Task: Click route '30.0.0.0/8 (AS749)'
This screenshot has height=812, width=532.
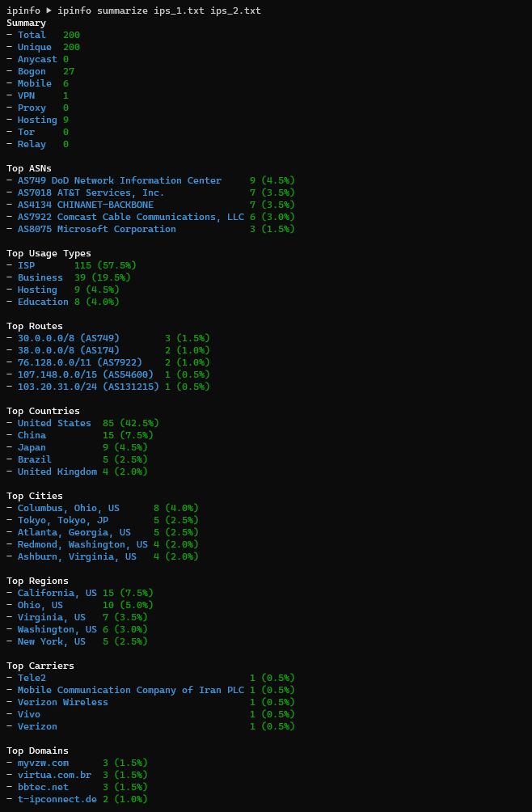Action: click(x=69, y=338)
